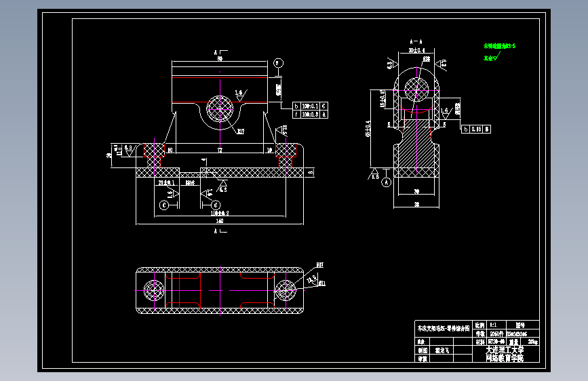Select the 'R17' radius callout

click(241, 132)
